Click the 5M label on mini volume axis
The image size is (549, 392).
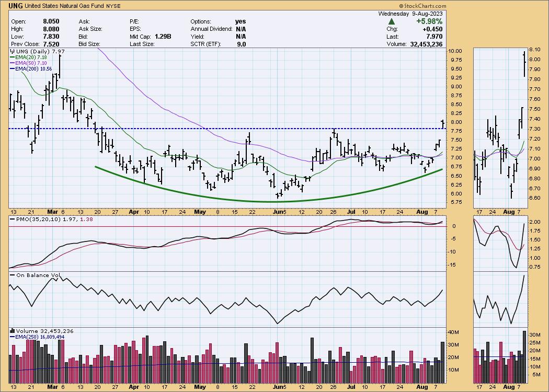pos(536,375)
